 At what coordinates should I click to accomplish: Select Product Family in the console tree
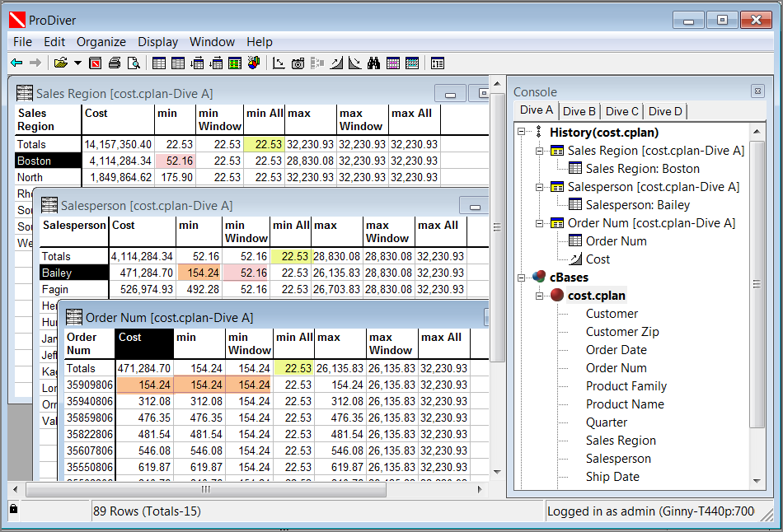tap(626, 385)
